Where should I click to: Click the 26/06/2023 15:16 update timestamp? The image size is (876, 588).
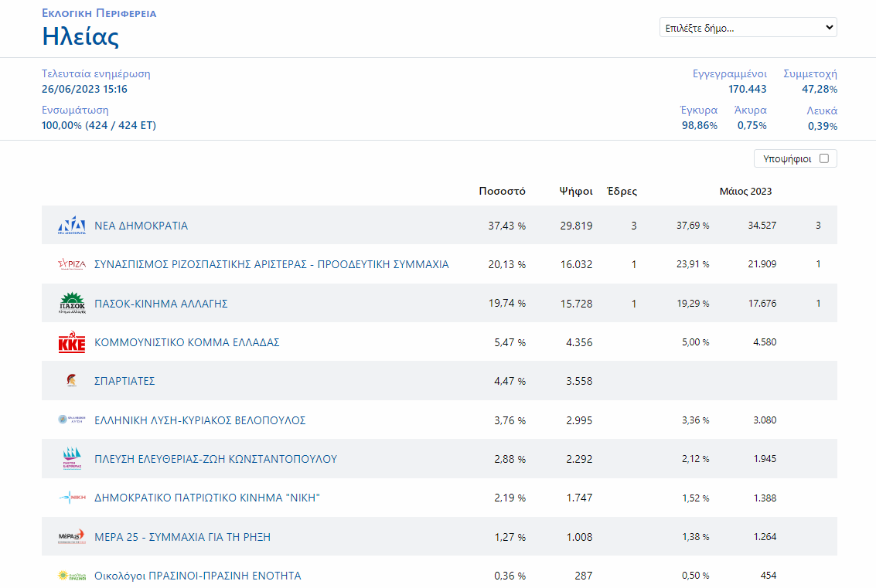coord(84,89)
